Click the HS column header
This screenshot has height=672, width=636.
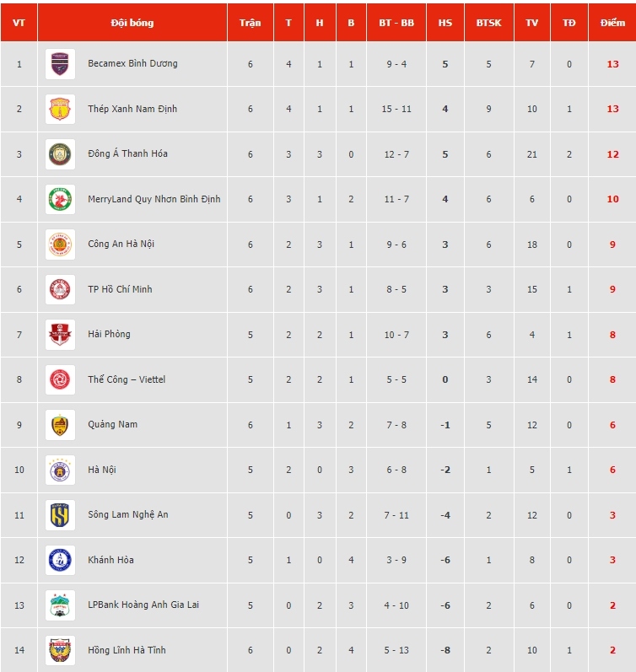pyautogui.click(x=445, y=23)
